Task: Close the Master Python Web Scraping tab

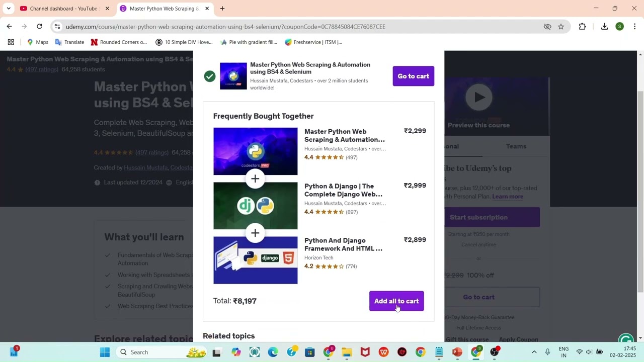Action: [x=207, y=9]
